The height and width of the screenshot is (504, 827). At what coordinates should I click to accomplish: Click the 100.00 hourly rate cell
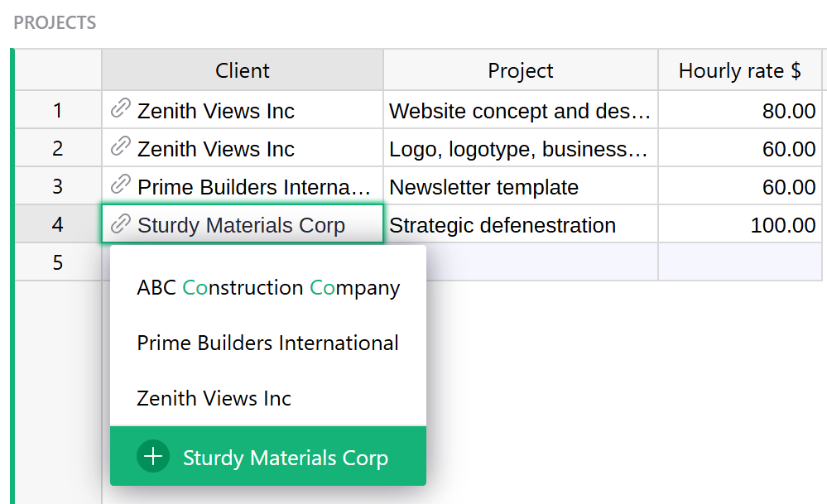(740, 224)
